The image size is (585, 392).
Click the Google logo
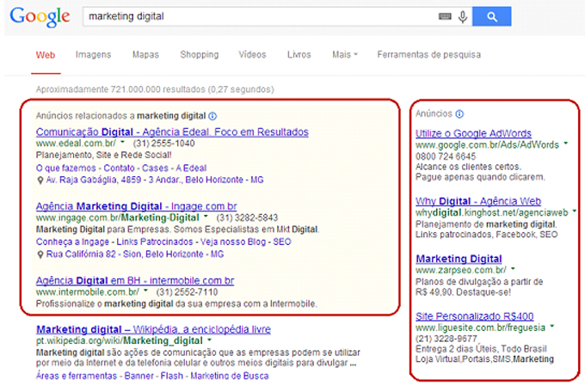click(x=40, y=17)
